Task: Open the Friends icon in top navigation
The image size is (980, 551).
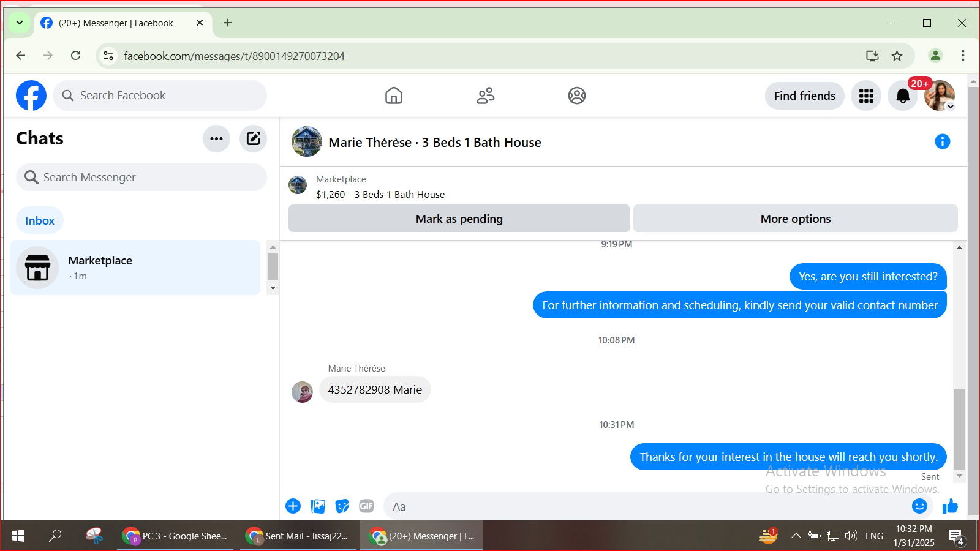Action: 486,96
